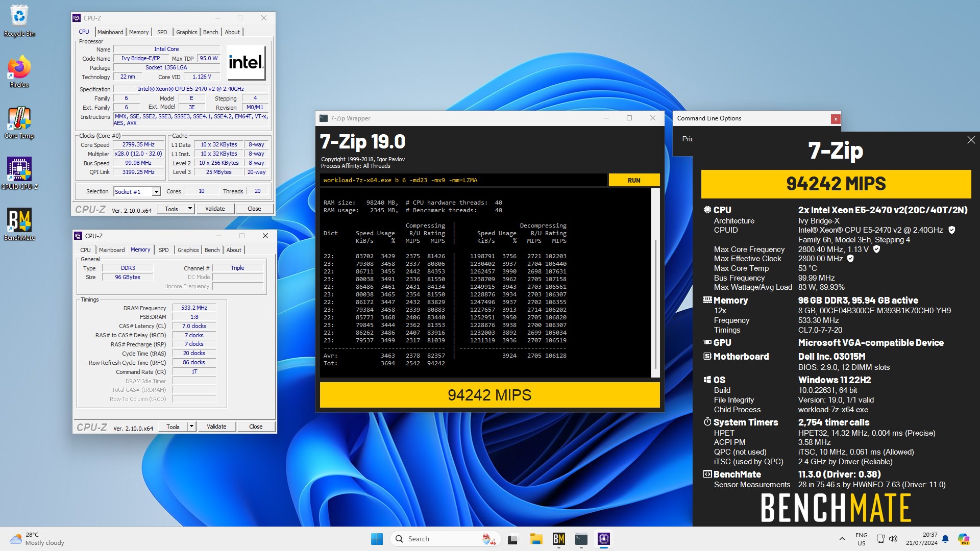
Task: Click the yellow RUN button in 7-Zip Wrapper
Action: click(634, 181)
